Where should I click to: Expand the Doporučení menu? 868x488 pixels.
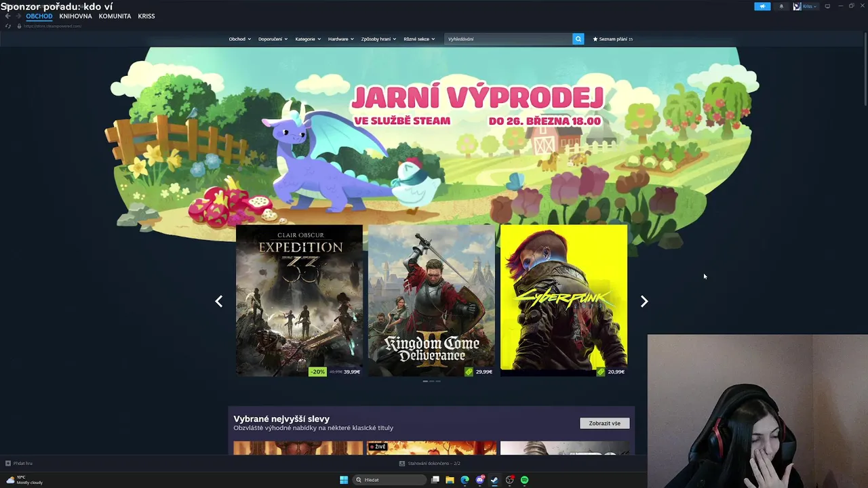click(273, 39)
